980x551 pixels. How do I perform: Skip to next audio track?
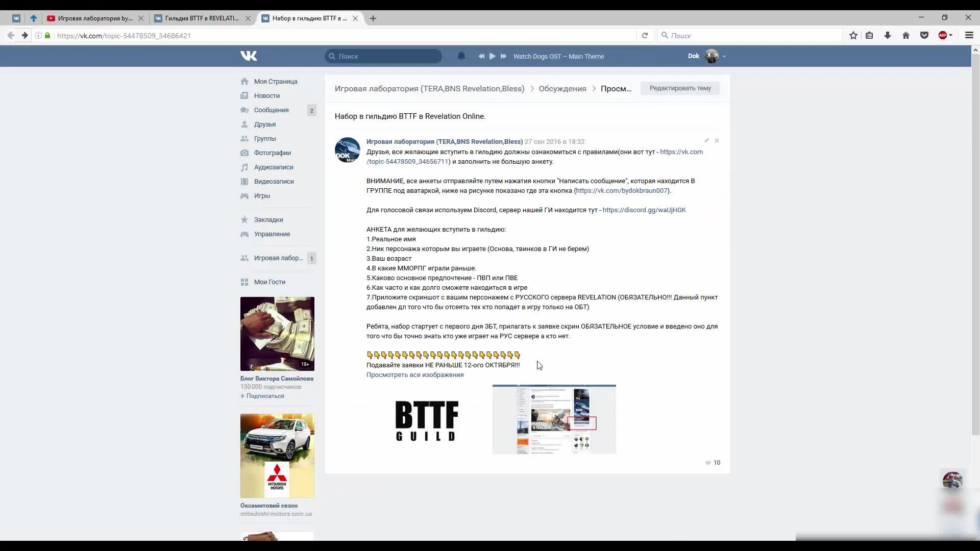click(503, 56)
